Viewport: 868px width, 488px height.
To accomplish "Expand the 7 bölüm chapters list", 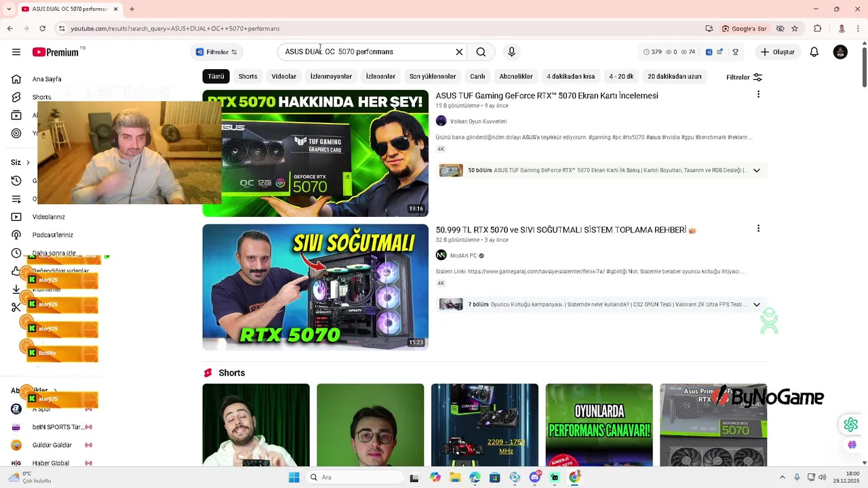I will [x=756, y=304].
